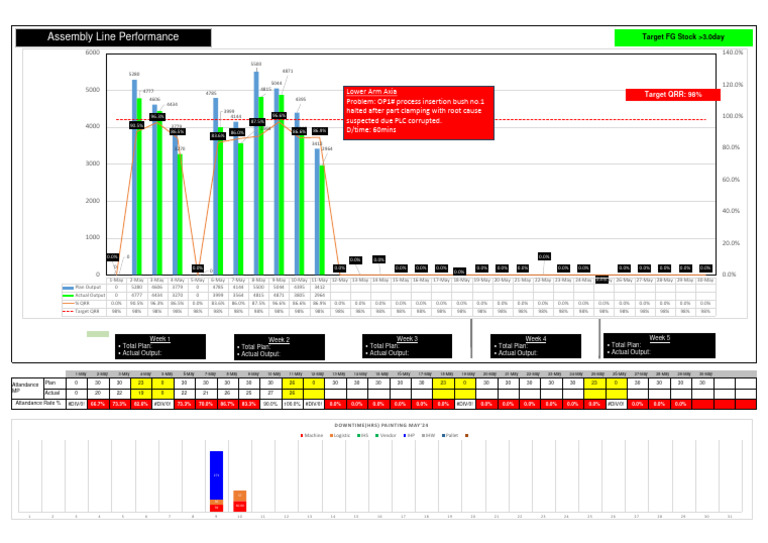Click the Logistic legend entry in downtime chart
The height and width of the screenshot is (543, 768).
click(x=340, y=435)
